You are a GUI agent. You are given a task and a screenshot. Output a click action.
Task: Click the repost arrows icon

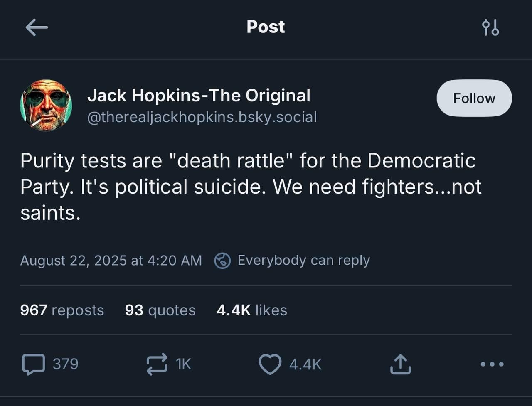[157, 364]
